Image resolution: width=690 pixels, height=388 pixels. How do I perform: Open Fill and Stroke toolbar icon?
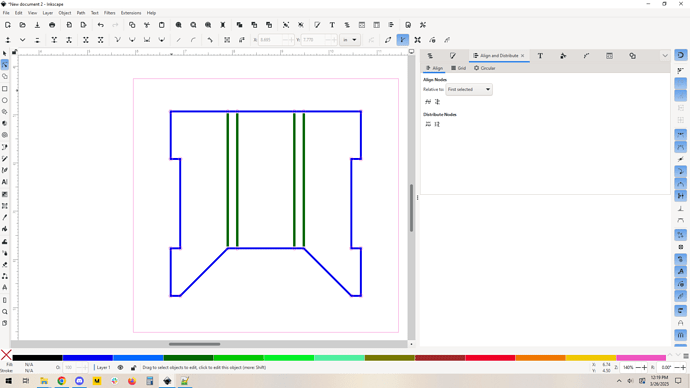tap(317, 25)
